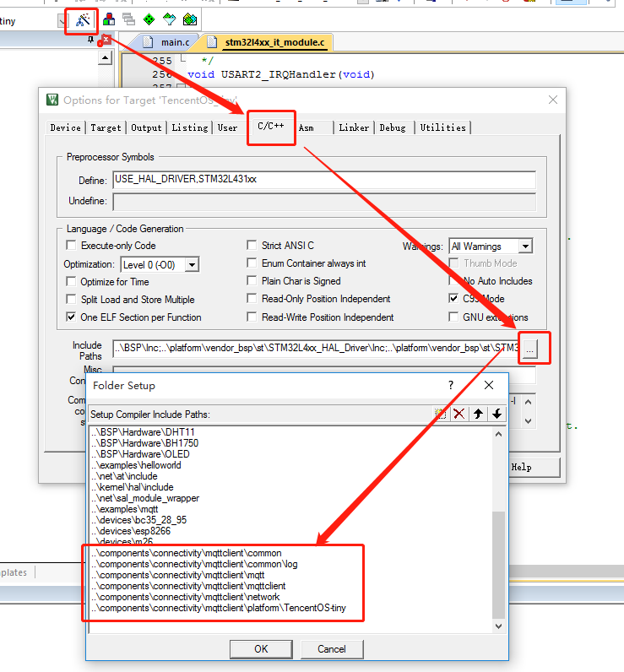Toggle Read-Write Position Independent checkbox
Viewport: 624px width, 672px height.
click(x=252, y=317)
